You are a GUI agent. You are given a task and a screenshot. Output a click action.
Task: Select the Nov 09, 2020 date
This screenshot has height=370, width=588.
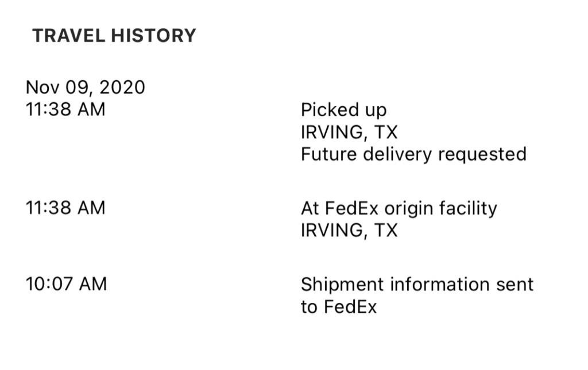point(85,87)
